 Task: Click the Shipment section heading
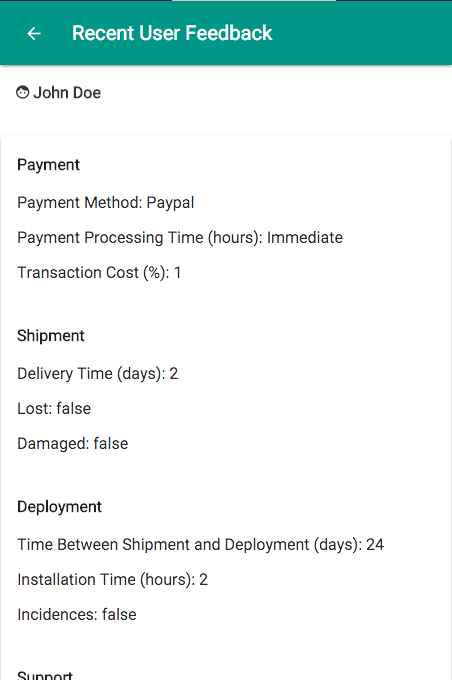51,336
